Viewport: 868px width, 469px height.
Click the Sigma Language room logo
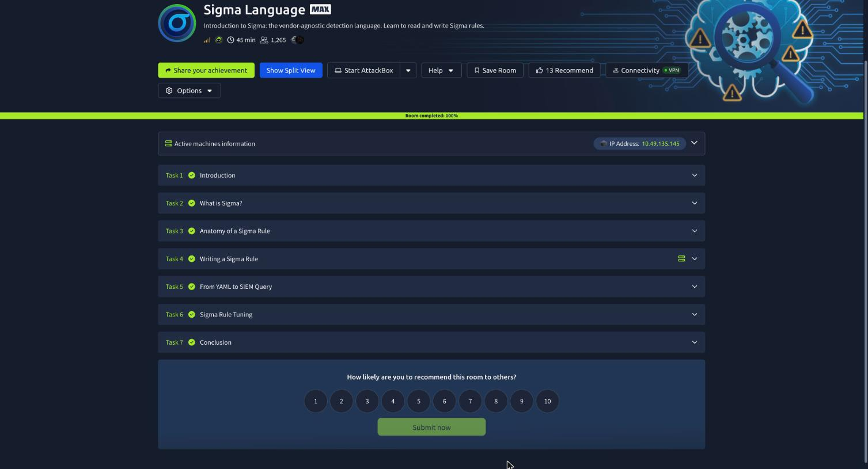177,23
